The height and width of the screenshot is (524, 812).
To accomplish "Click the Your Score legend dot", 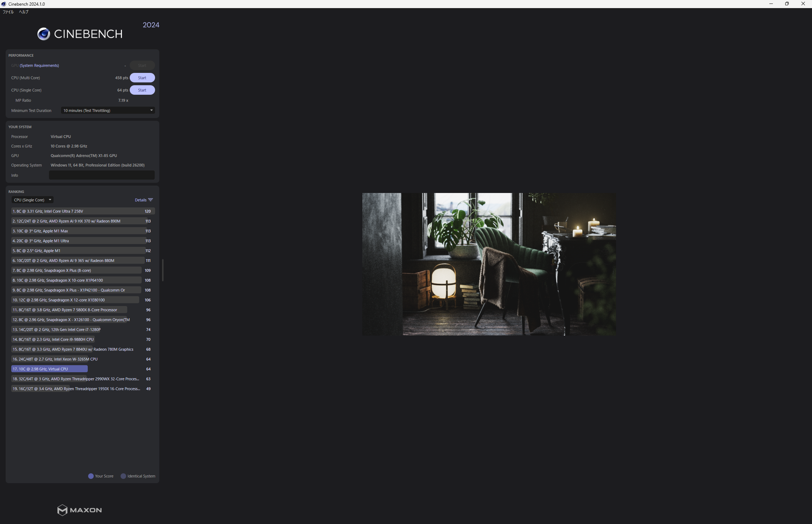I will [x=91, y=476].
